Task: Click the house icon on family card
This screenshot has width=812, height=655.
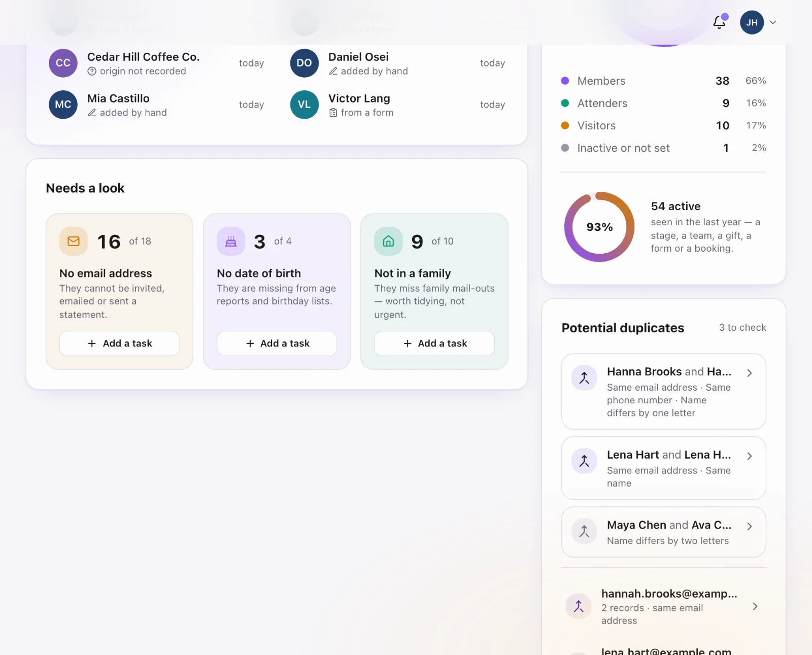Action: point(388,241)
